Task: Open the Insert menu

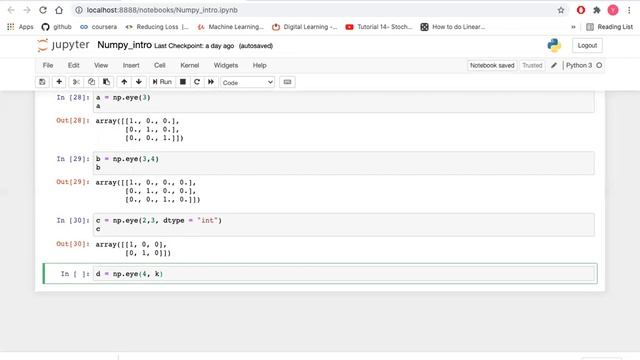Action: 131,65
